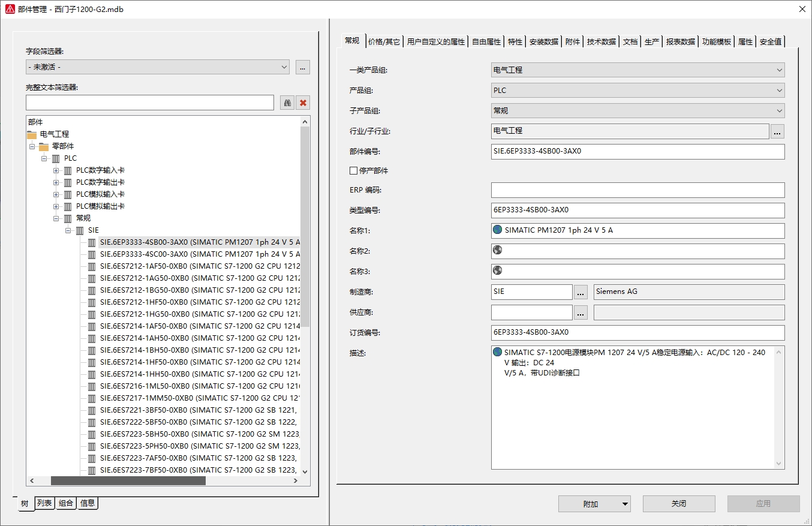Click the 附加 button
This screenshot has height=526, width=812.
pos(590,504)
